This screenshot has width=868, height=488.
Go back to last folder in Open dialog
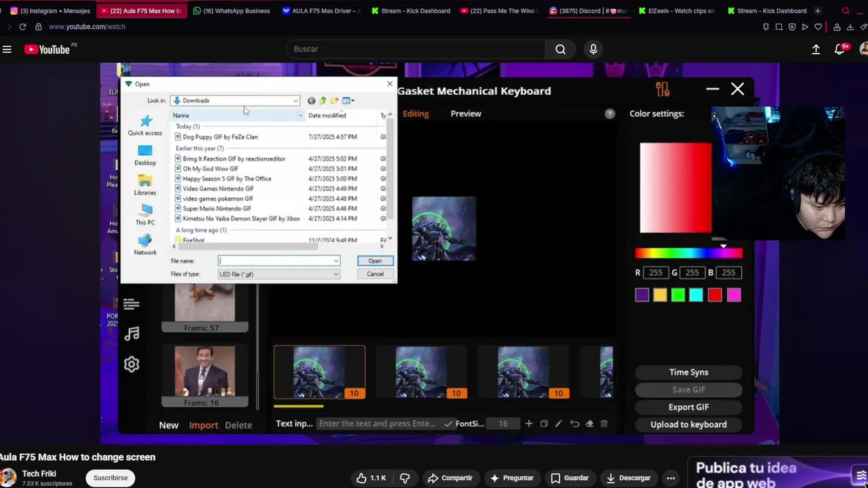(x=311, y=100)
